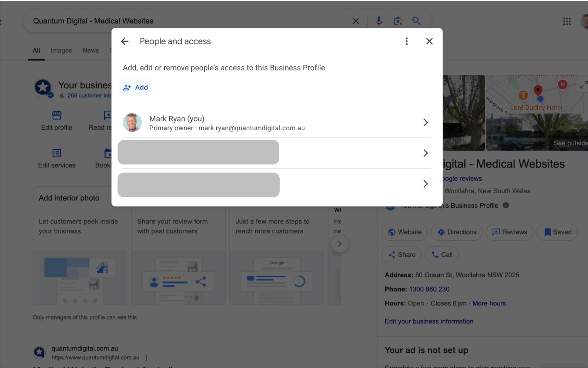Open Edit services shortcut

pos(57,159)
